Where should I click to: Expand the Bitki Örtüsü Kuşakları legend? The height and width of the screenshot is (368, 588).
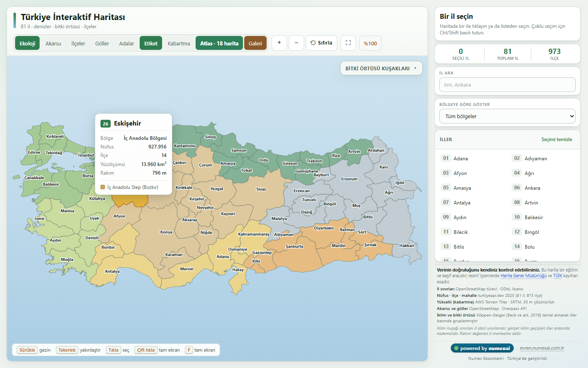(381, 68)
